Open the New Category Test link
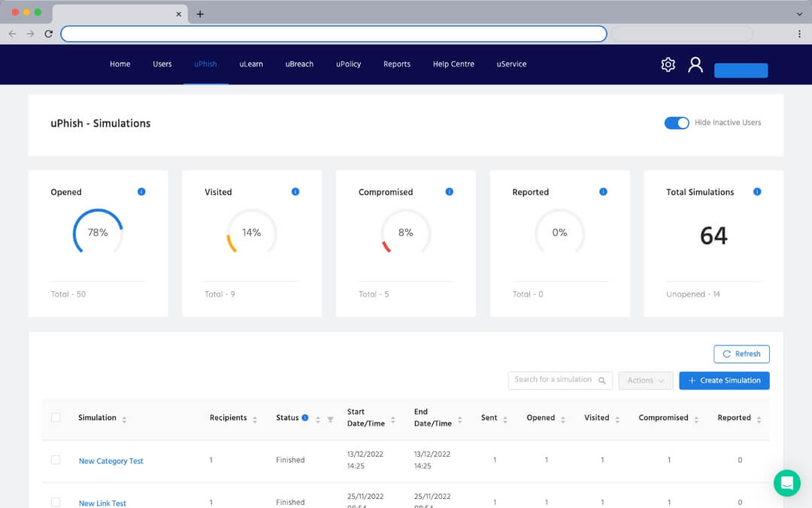812x508 pixels. 111,461
